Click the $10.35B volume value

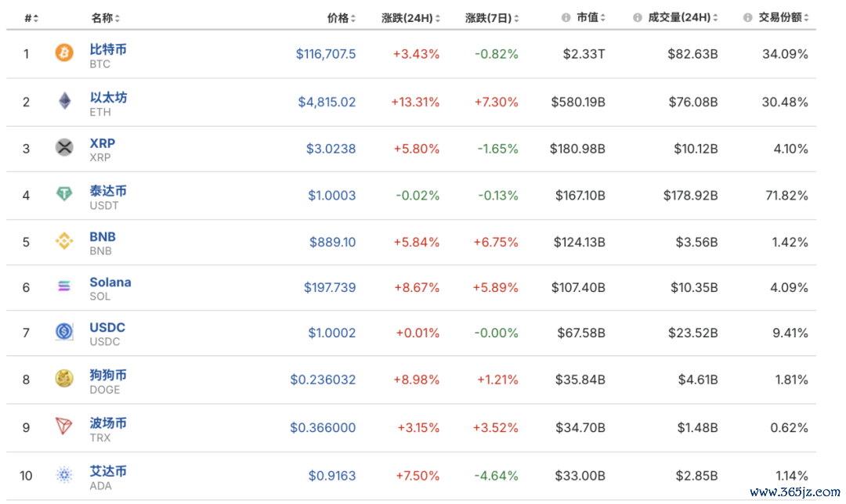pos(694,287)
